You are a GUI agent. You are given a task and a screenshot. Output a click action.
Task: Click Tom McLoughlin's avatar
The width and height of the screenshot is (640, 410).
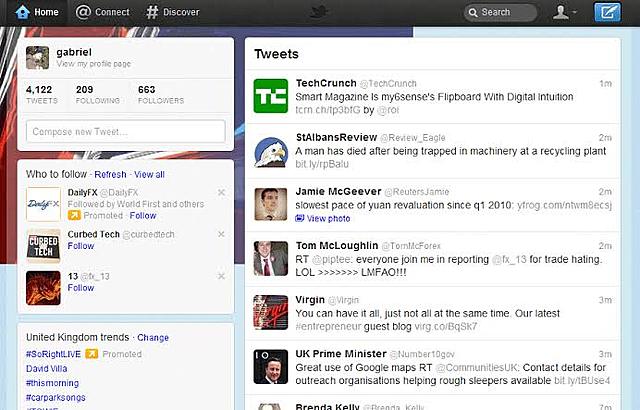pos(271,258)
